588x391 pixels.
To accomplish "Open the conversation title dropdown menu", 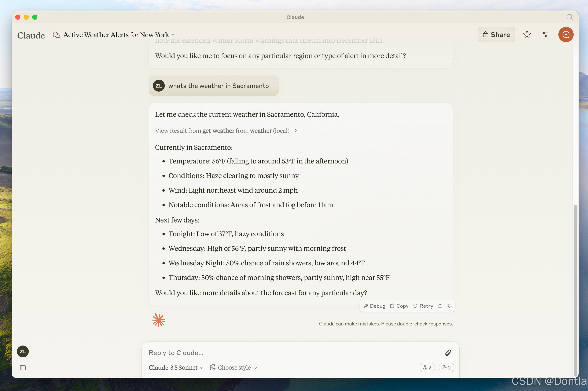I will (173, 35).
